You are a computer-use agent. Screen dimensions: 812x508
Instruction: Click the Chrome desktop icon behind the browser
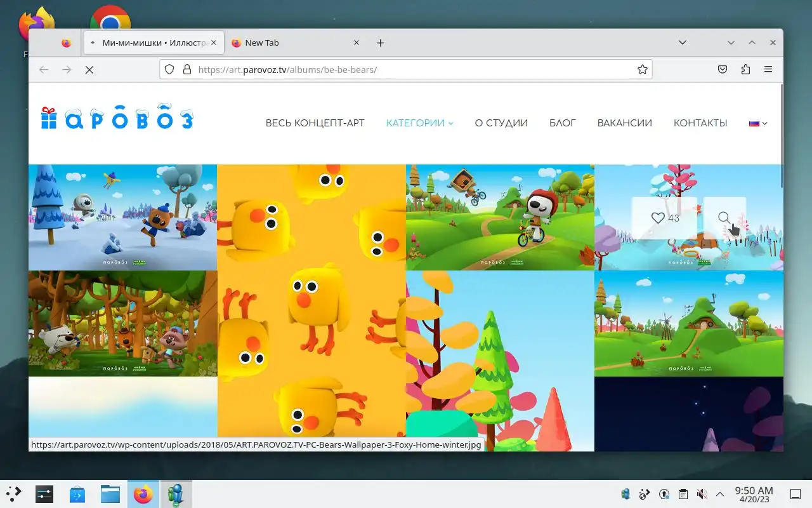pyautogui.click(x=110, y=18)
